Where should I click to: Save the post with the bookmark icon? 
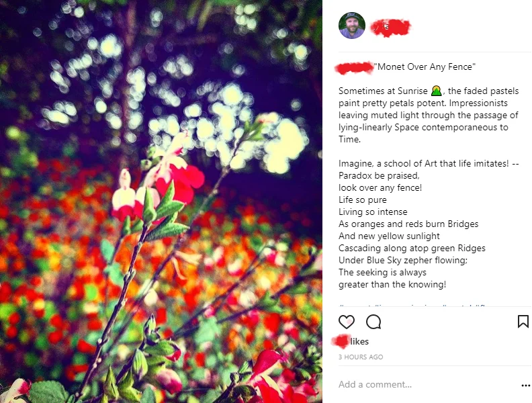pos(523,321)
